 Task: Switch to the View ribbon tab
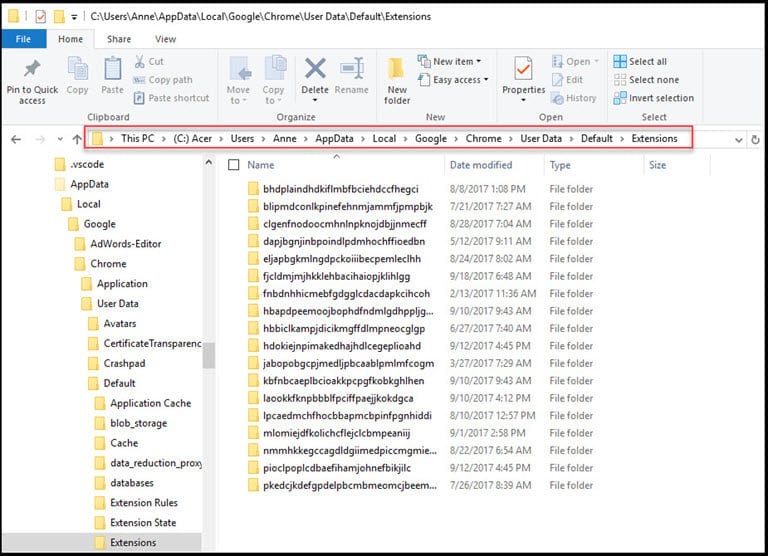[165, 39]
